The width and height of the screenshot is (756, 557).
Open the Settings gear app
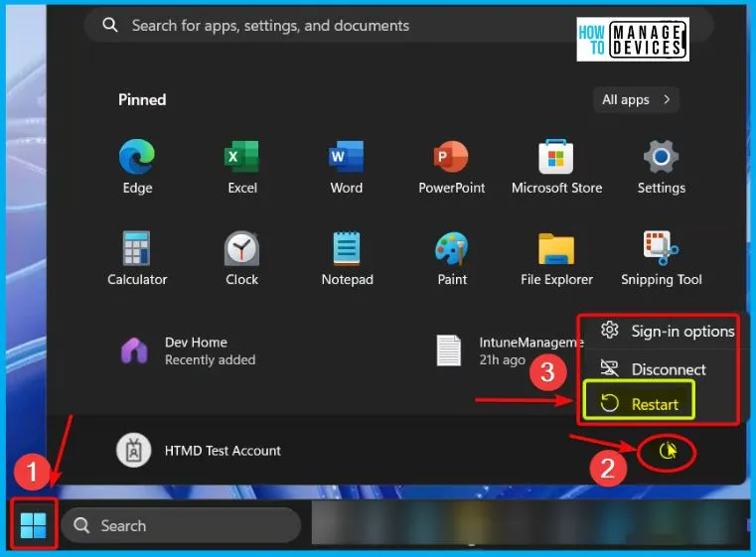coord(661,166)
